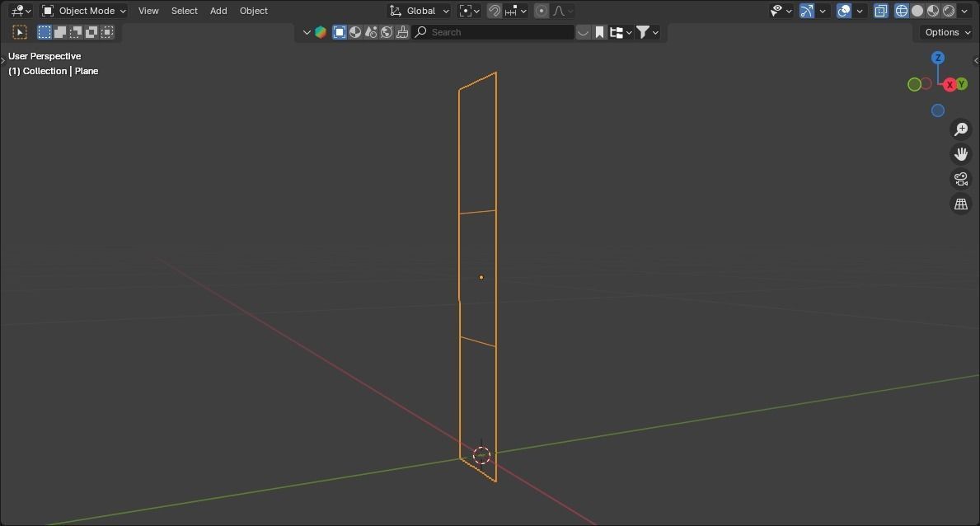This screenshot has width=980, height=526.
Task: Open the Object menu
Action: coord(254,11)
